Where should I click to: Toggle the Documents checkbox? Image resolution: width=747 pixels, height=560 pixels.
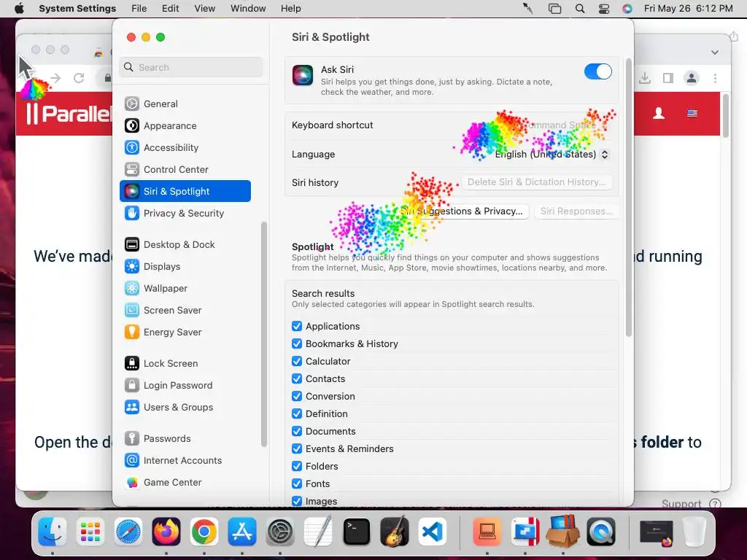[x=297, y=432]
